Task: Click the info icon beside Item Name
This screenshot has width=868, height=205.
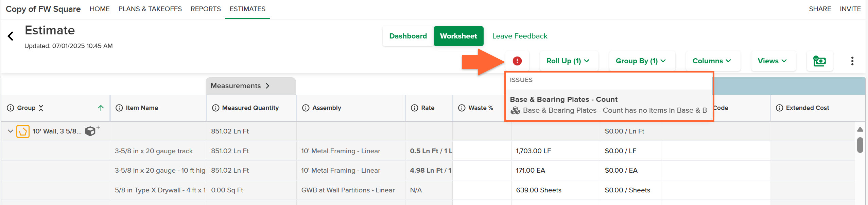Action: [x=119, y=108]
